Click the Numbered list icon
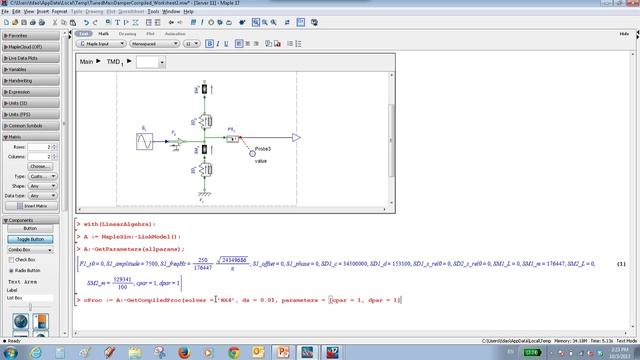 click(298, 44)
